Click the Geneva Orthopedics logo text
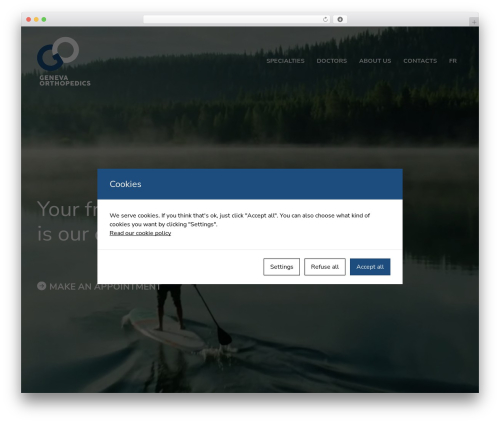This screenshot has height=423, width=500. coord(65,80)
